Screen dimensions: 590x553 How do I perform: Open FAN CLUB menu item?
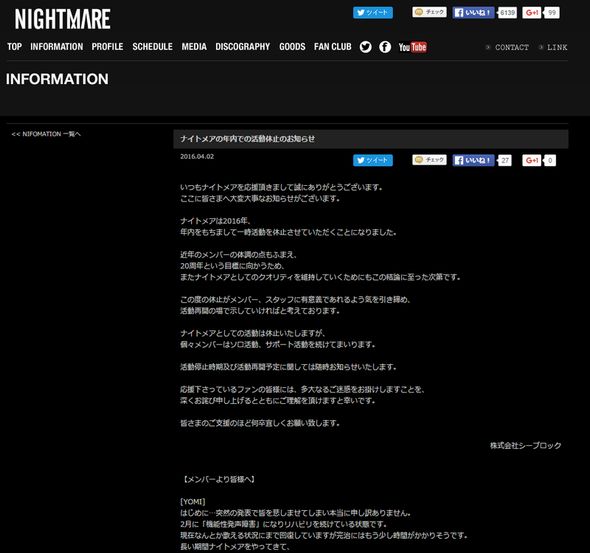tap(332, 47)
